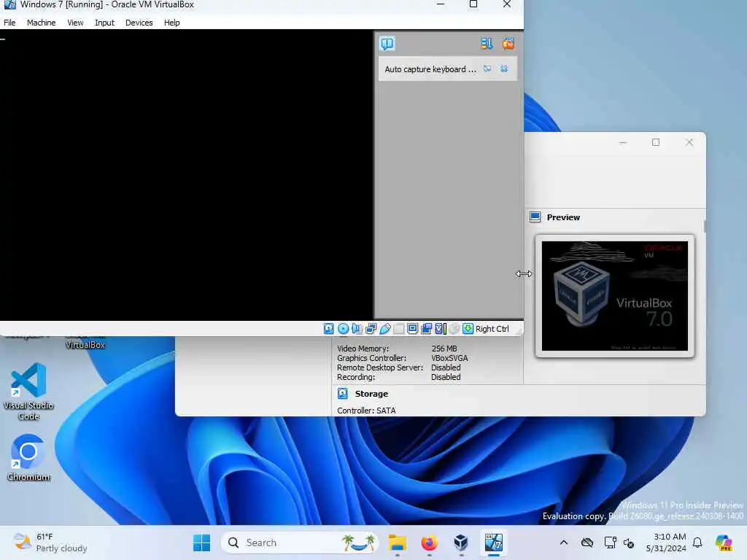Click the Windows 7 VM taskbar icon
This screenshot has height=560, width=747.
tap(494, 542)
